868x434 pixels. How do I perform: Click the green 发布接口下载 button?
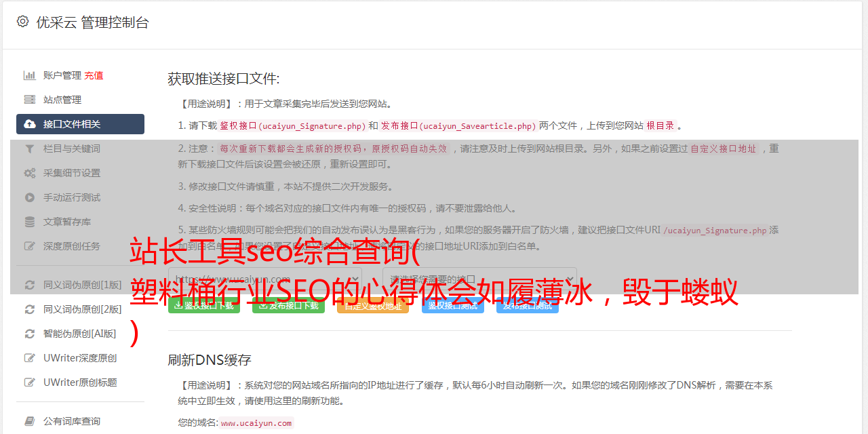[x=288, y=305]
